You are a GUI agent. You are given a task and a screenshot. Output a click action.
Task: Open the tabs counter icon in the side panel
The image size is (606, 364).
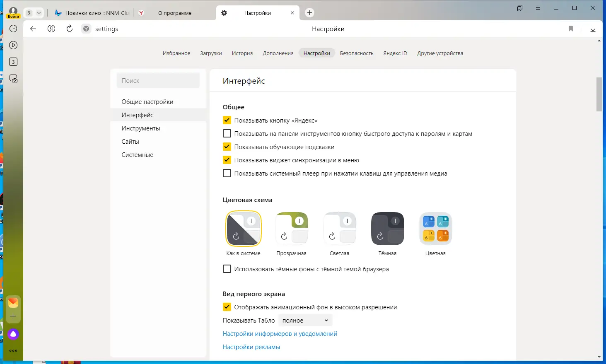click(13, 62)
